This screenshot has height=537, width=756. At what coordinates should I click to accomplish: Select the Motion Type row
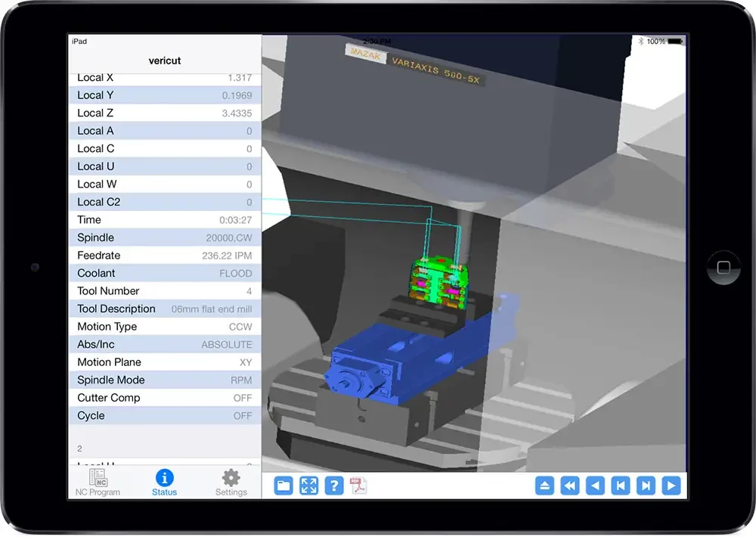165,327
